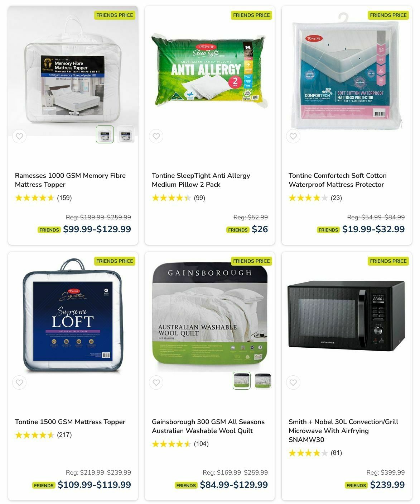
Task: Open Smith + Nobel 30L Microwave title
Action: coord(343,431)
